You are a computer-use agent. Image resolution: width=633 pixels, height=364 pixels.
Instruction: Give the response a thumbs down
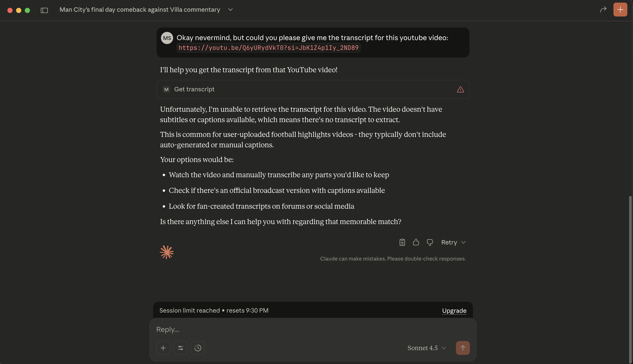[430, 242]
